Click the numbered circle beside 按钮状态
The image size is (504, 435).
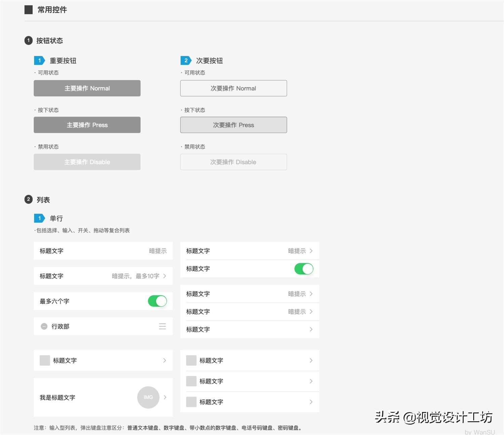tap(28, 40)
